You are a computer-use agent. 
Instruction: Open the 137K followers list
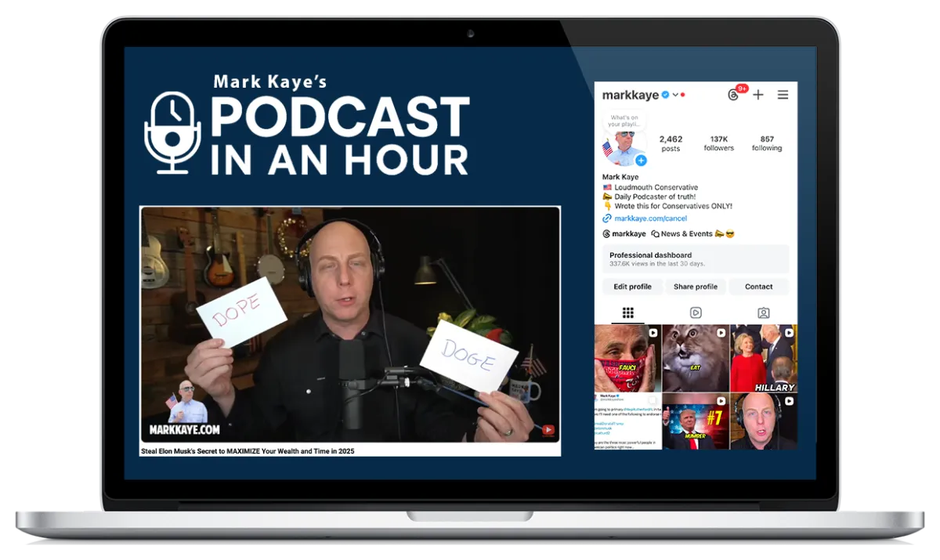pos(718,143)
